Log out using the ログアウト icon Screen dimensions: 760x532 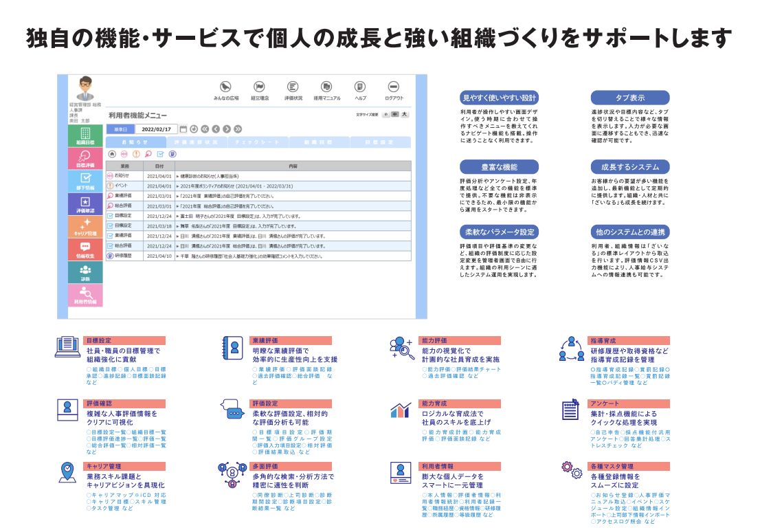[x=394, y=87]
